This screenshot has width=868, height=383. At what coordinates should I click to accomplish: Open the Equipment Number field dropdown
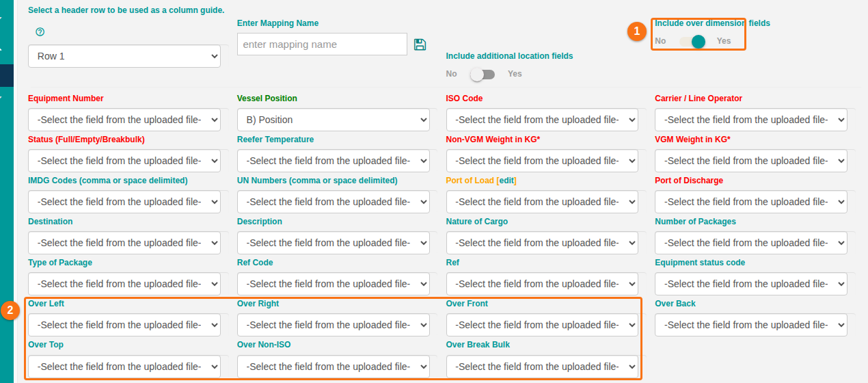(124, 120)
